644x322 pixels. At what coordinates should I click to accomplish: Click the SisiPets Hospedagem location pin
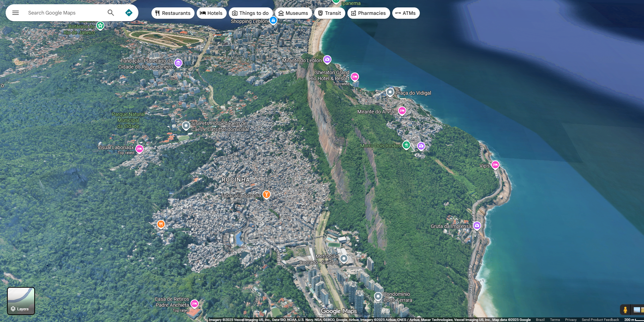coord(186,126)
